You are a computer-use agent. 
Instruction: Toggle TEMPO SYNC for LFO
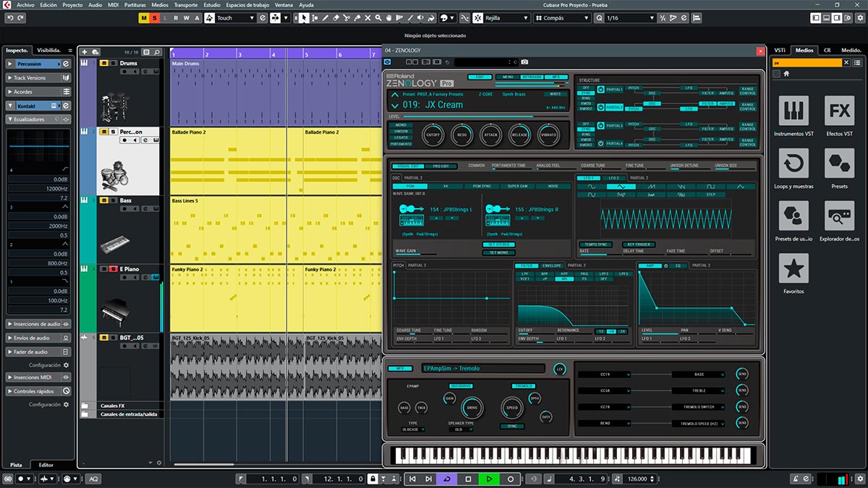point(596,244)
